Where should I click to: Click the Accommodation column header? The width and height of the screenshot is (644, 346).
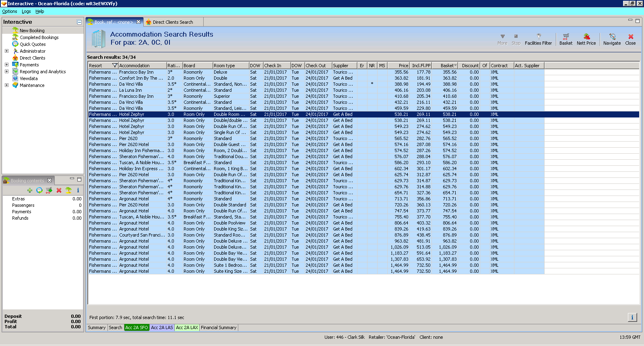(142, 66)
